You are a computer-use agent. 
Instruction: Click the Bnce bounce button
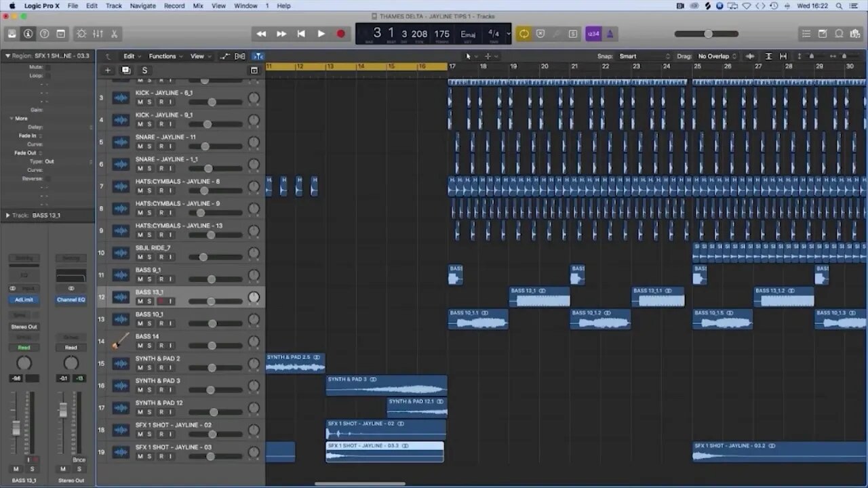click(x=79, y=460)
